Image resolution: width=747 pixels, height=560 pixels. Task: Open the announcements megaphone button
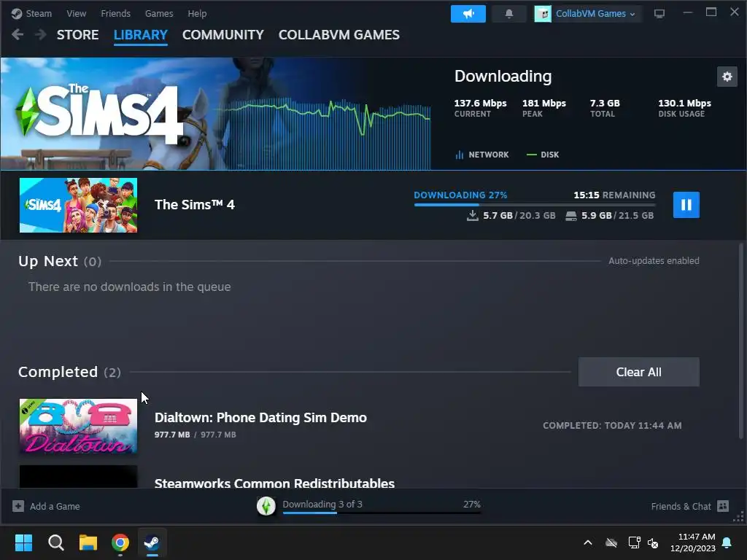468,14
